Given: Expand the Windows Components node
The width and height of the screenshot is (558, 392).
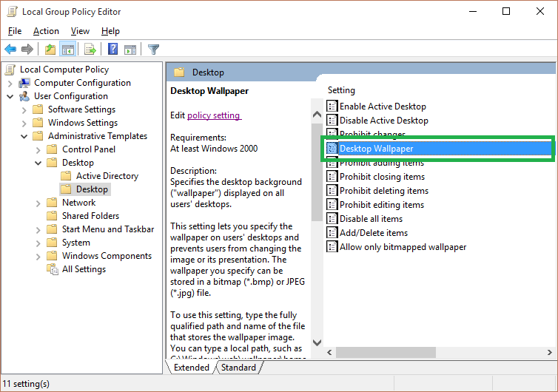Looking at the screenshot, I should 38,257.
